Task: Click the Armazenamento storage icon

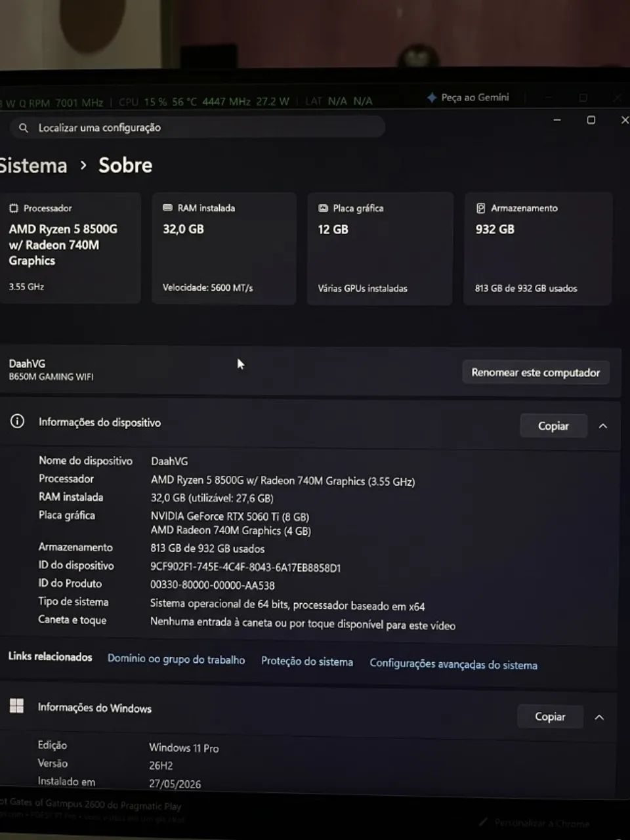Action: tap(480, 208)
